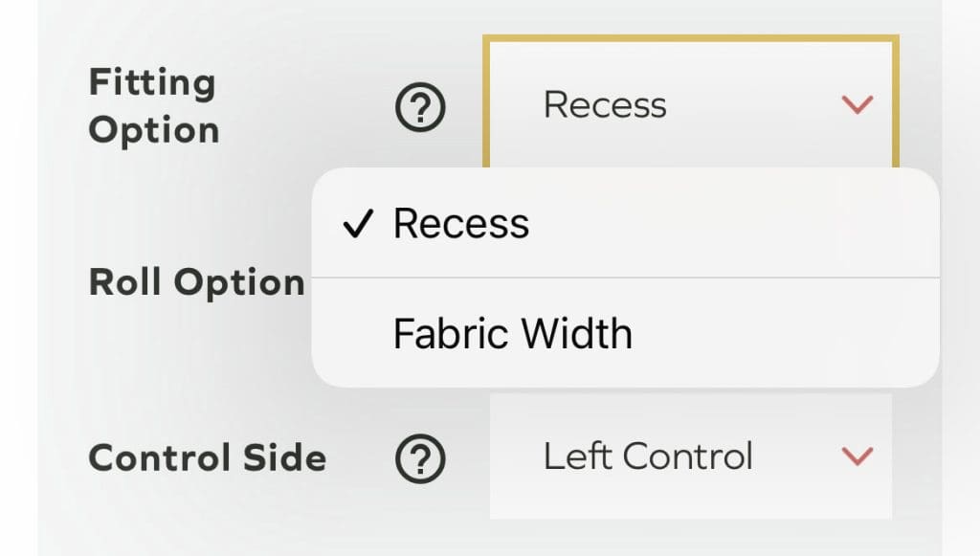This screenshot has width=980, height=556.
Task: Click the blank space right of Fabric Width
Action: click(x=785, y=334)
